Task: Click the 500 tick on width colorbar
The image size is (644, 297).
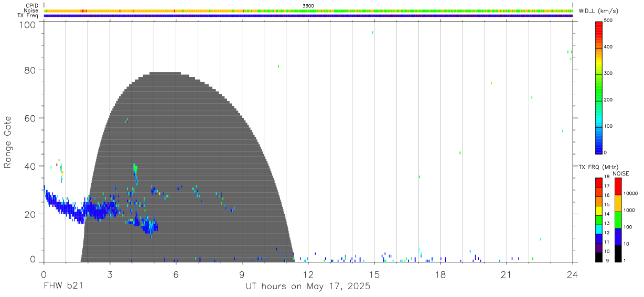Action: [x=609, y=20]
